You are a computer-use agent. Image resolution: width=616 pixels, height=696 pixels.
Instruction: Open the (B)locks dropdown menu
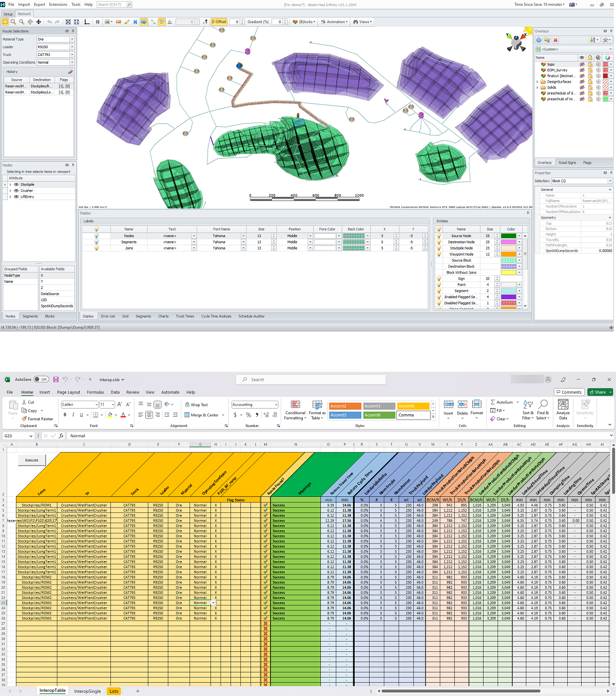304,22
